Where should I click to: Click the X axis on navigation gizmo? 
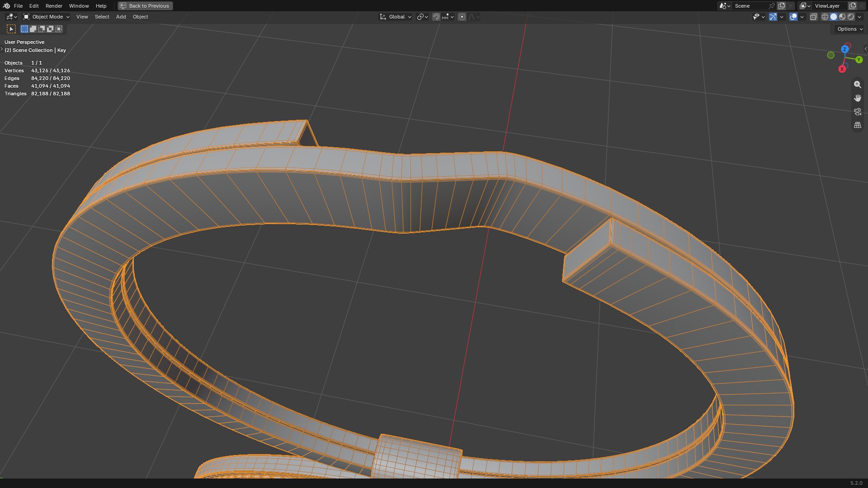pyautogui.click(x=842, y=69)
